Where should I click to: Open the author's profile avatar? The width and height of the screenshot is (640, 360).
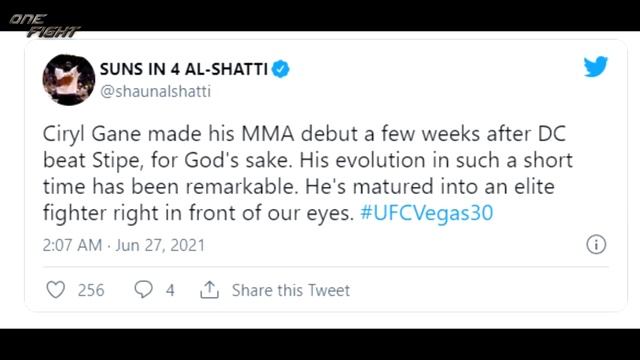point(69,80)
